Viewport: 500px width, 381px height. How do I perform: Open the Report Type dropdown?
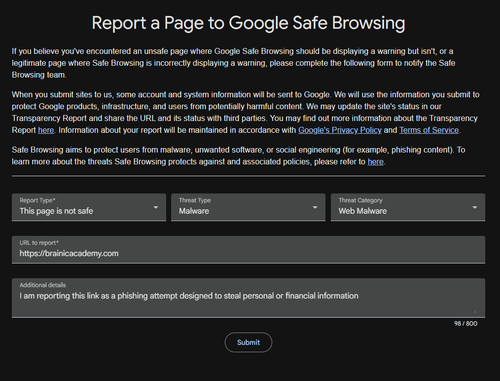pyautogui.click(x=89, y=207)
